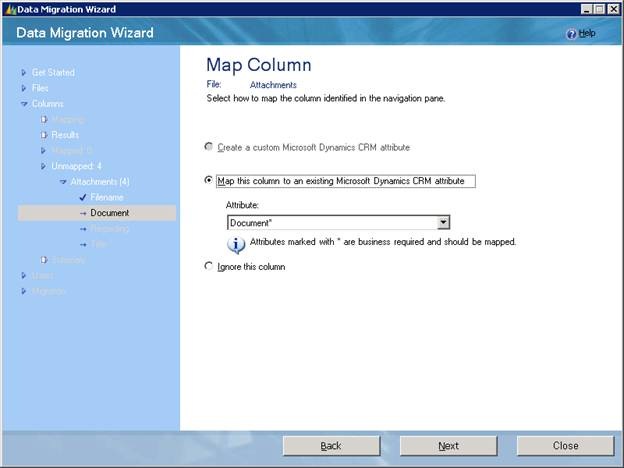Collapse the Attachments (4) node
Image resolution: width=624 pixels, height=468 pixels.
[x=63, y=182]
